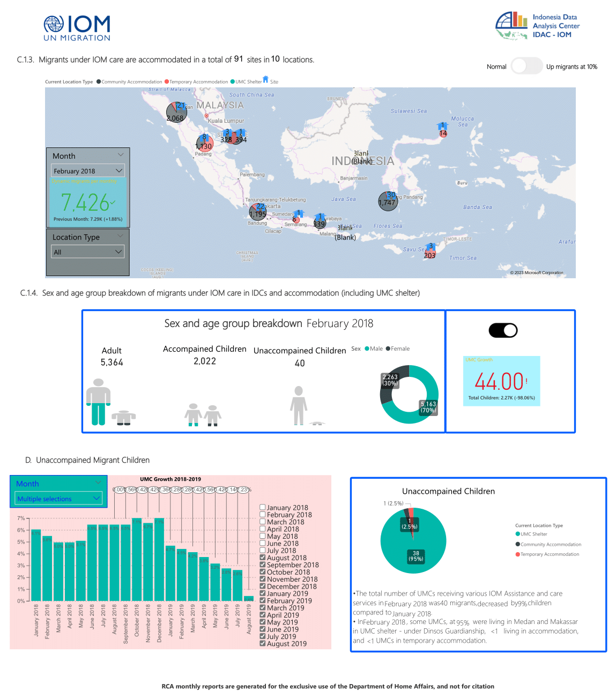Click the 1,130 pie marker near Padang
Viewport: 616px width, 698px height.
(204, 143)
